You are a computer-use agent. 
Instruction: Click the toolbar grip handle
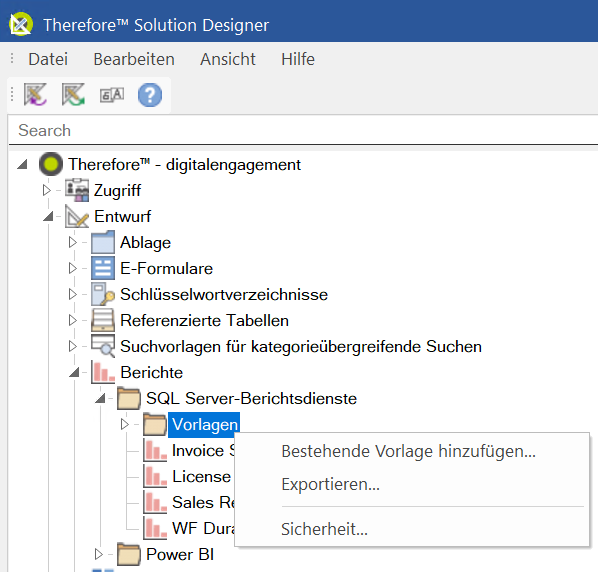pos(12,94)
